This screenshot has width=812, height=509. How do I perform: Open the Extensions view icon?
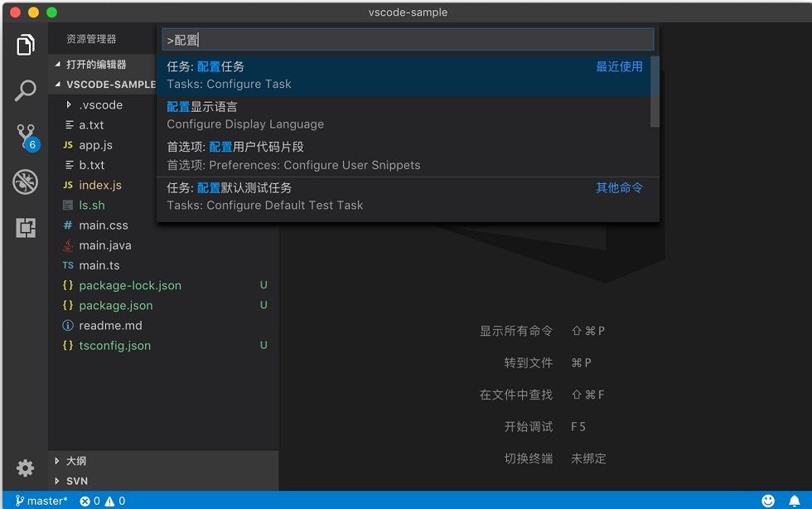point(26,227)
